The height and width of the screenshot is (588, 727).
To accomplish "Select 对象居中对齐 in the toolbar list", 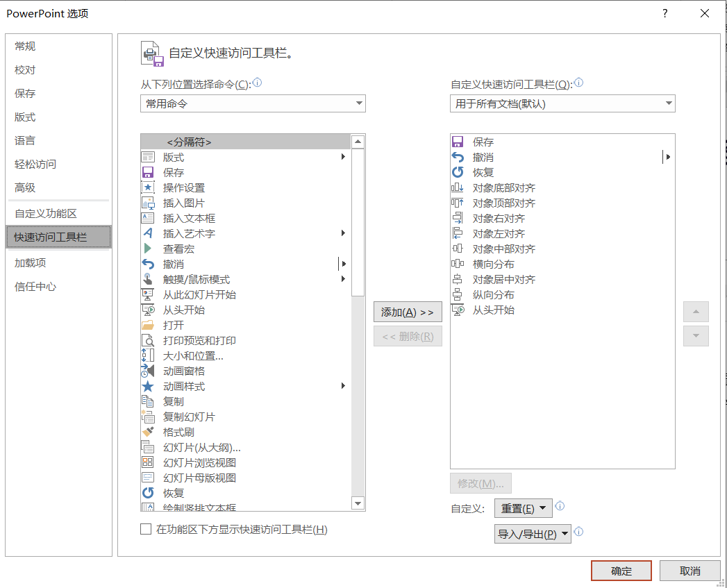I will [562, 280].
